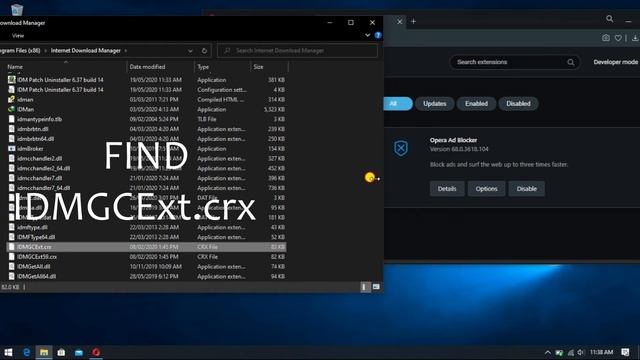Toggle Developer mode in Opera extensions

(616, 62)
